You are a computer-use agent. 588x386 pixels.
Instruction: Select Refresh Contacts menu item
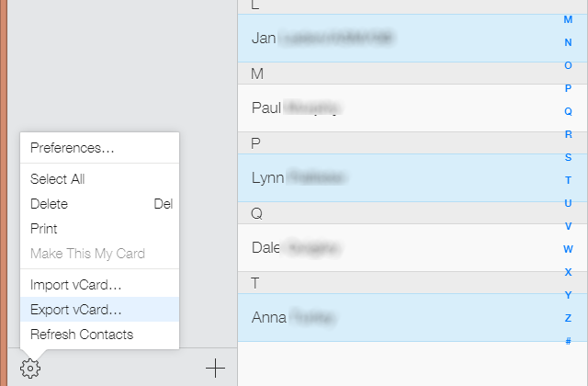click(x=82, y=335)
